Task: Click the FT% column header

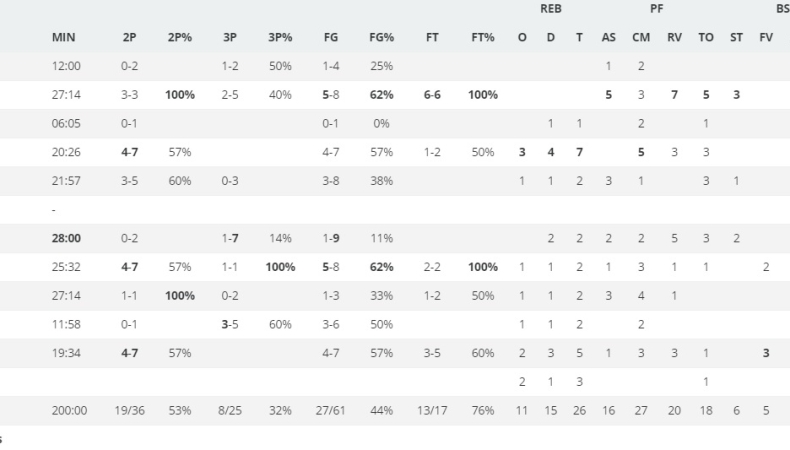Action: tap(481, 40)
